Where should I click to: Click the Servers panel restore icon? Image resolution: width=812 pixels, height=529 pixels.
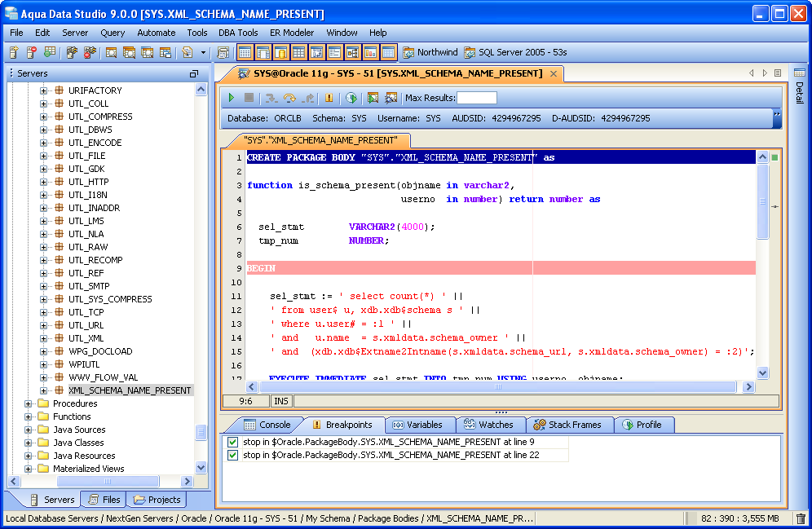pos(194,73)
